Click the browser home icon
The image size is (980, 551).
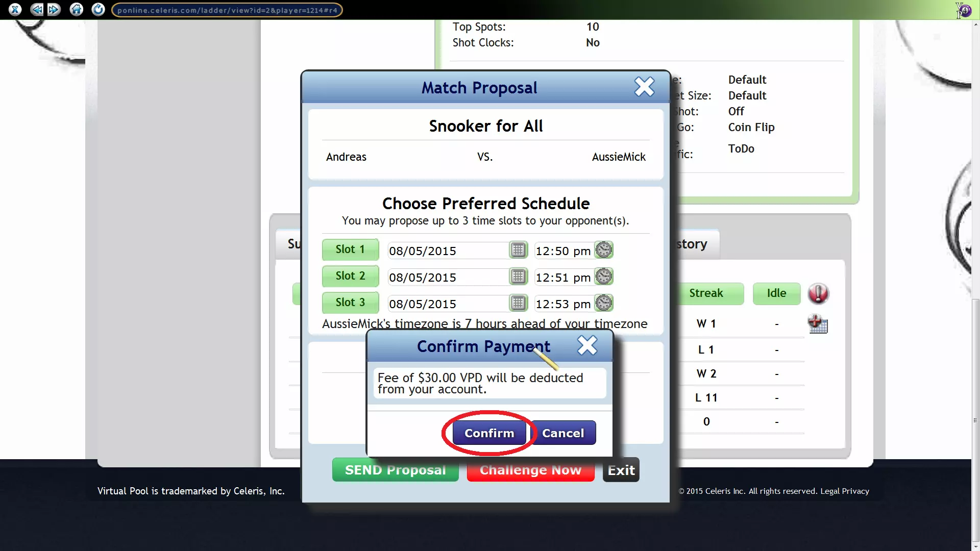point(76,9)
